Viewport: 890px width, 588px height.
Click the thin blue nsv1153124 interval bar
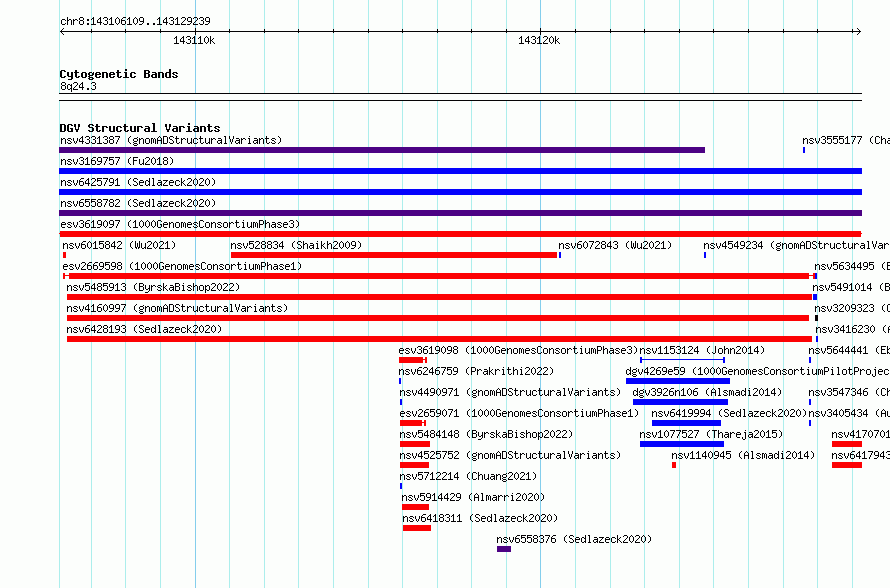682,360
